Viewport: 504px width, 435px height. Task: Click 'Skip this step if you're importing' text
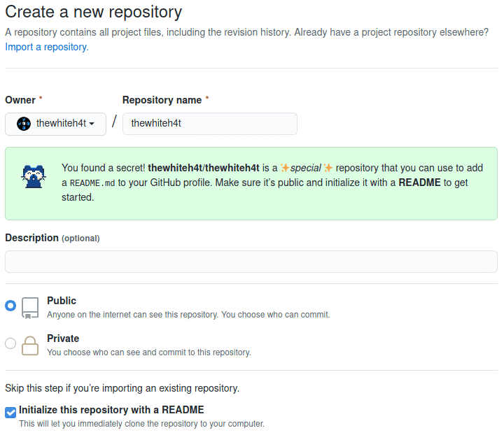click(122, 388)
